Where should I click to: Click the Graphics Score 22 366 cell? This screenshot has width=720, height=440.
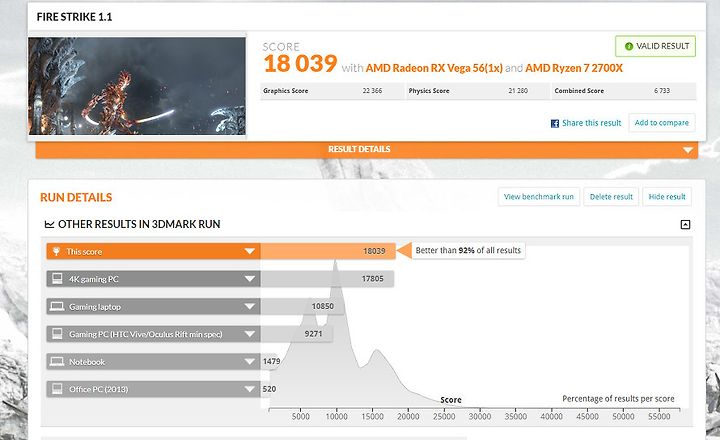(x=332, y=91)
